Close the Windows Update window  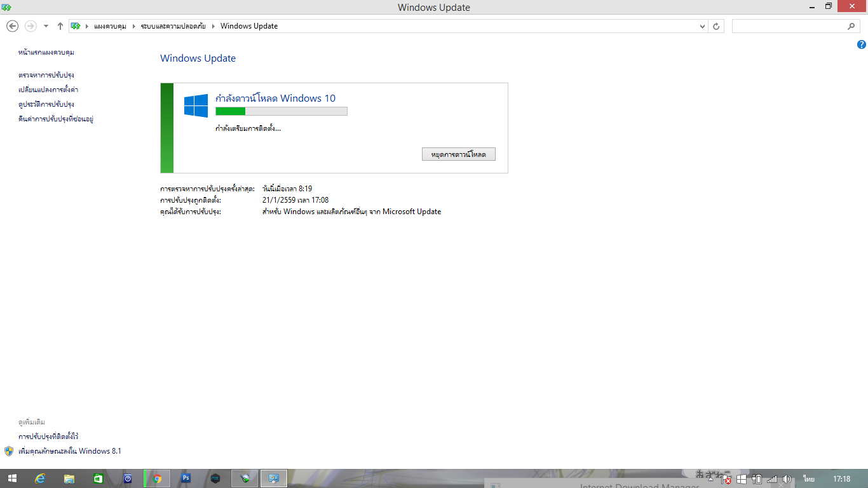(852, 6)
